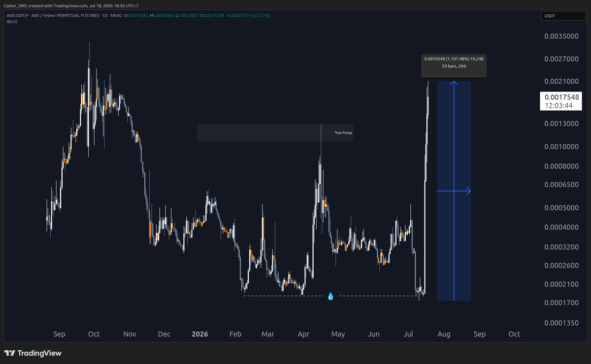Screen dimensions: 591x364
Task: Click the blue measurement range box
Action: pyautogui.click(x=454, y=191)
